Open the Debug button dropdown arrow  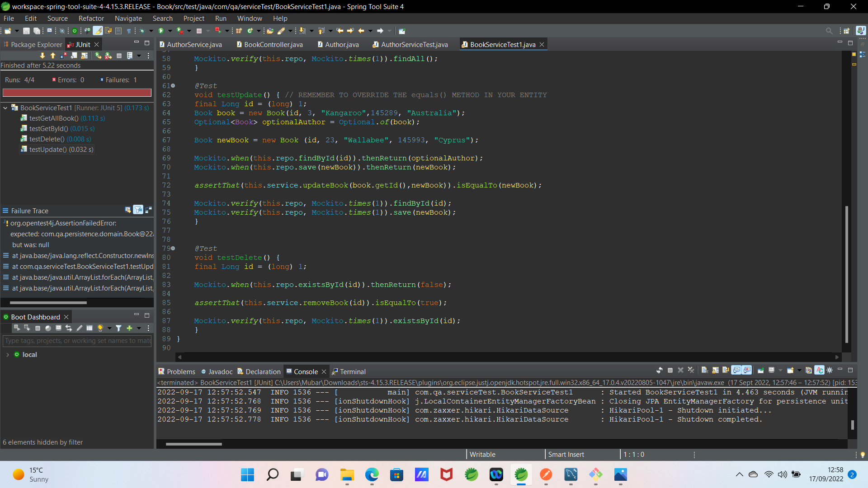point(151,31)
